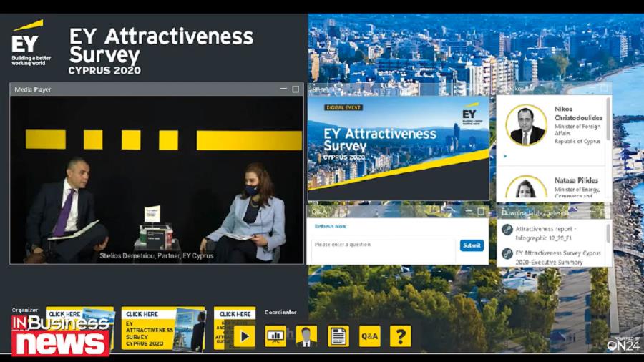Click link icon beside Attractiveness report infographic
The image size is (644, 362).
[x=507, y=230]
